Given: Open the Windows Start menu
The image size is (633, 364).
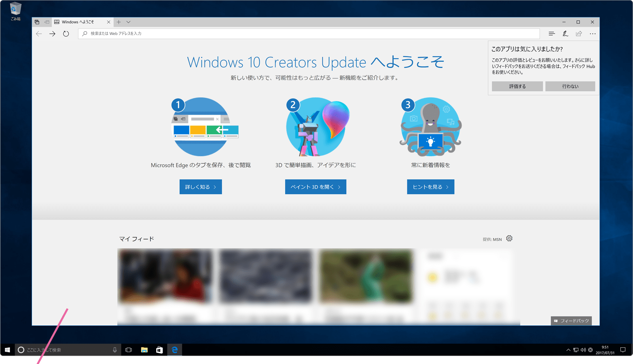Looking at the screenshot, I should coord(8,350).
